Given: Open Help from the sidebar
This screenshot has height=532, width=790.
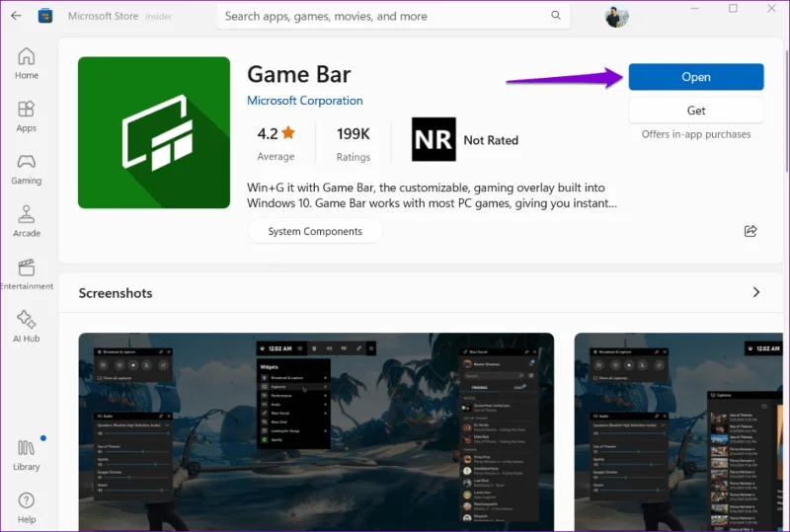Looking at the screenshot, I should point(27,507).
